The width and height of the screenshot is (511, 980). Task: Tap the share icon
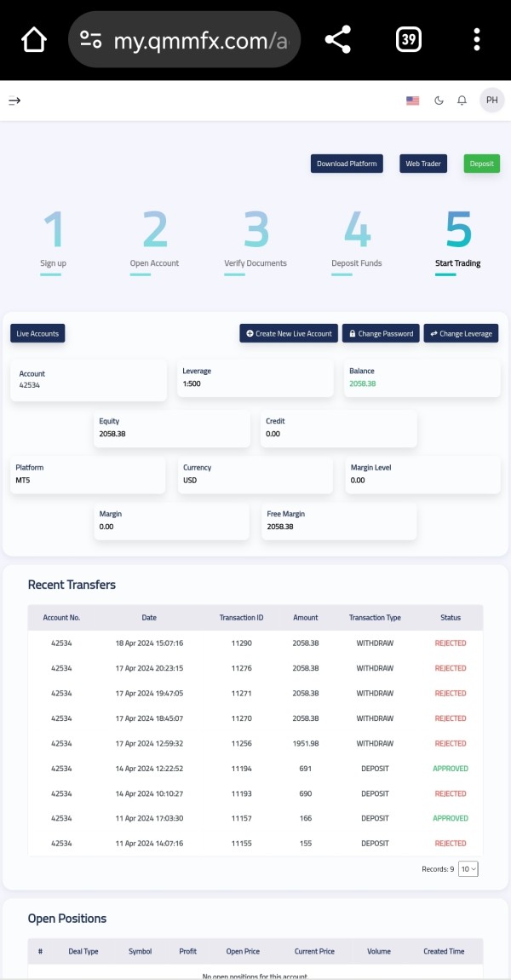coord(338,40)
